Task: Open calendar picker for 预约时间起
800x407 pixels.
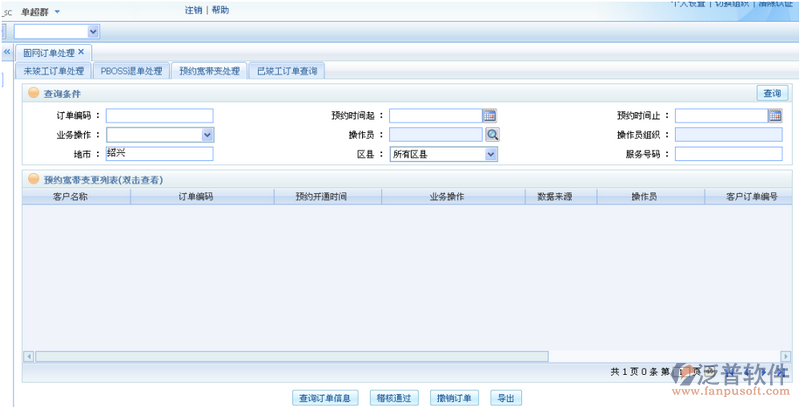Action: (x=489, y=116)
